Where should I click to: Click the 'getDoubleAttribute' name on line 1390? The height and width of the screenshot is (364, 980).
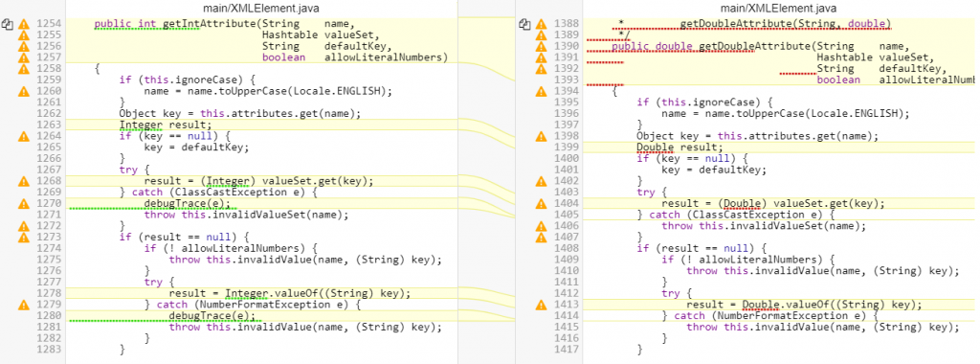coord(755,47)
